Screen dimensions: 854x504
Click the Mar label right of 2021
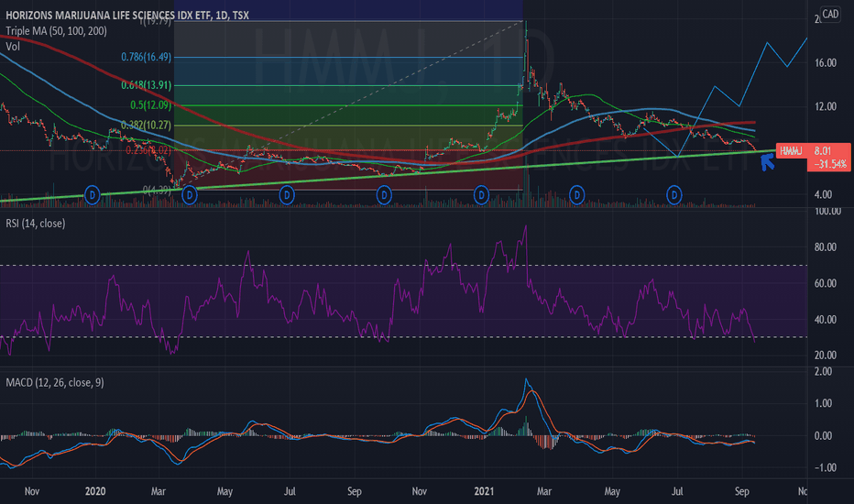[544, 491]
